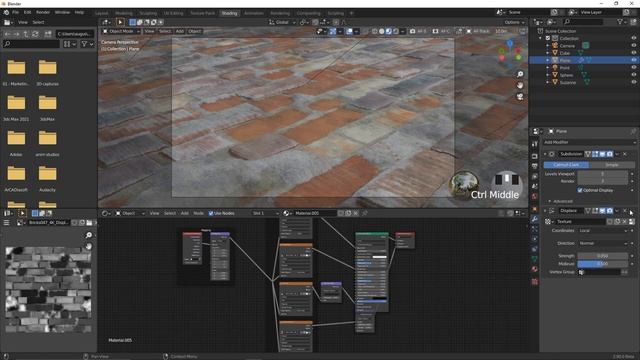
Task: Hide Suzanne via eye icon
Action: tap(633, 82)
